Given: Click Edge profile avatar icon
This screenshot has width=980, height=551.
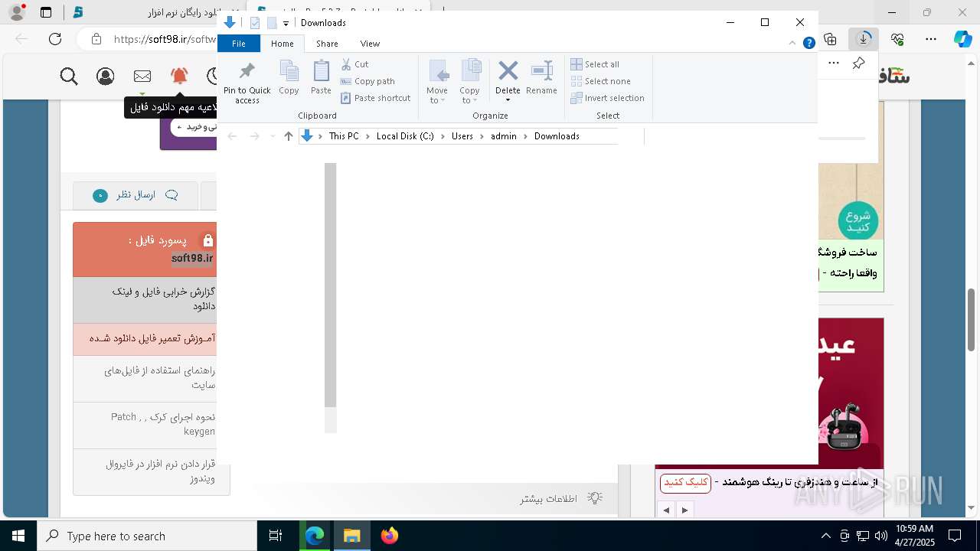Looking at the screenshot, I should (16, 12).
